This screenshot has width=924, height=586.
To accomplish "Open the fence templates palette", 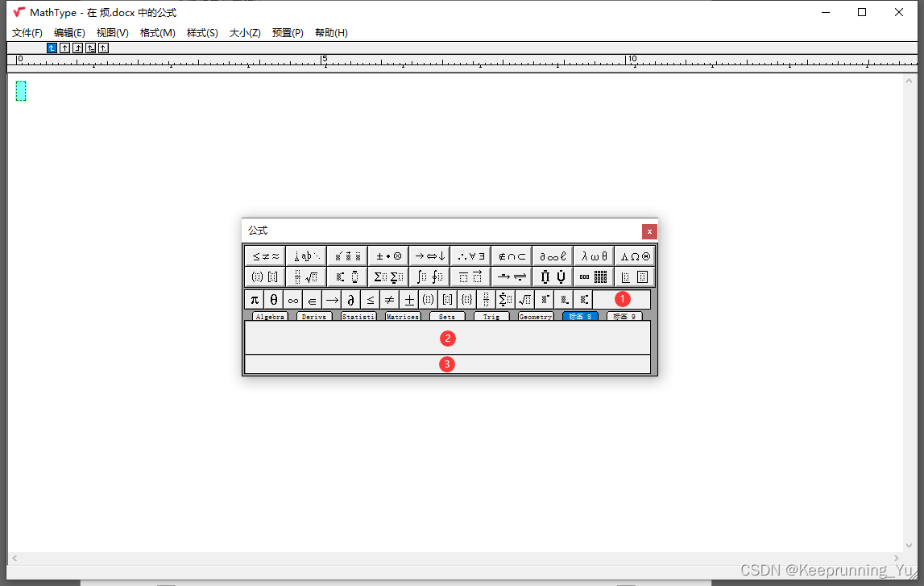I will (x=265, y=276).
